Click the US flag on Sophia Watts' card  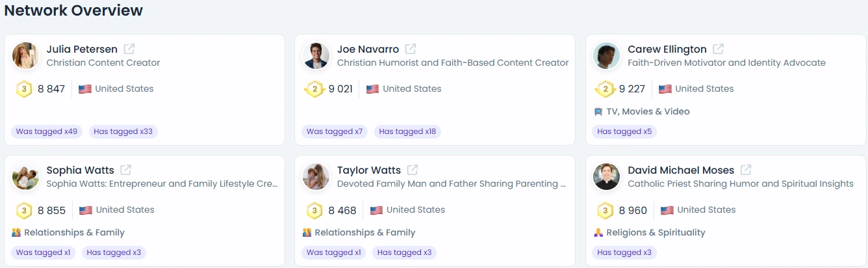point(86,210)
